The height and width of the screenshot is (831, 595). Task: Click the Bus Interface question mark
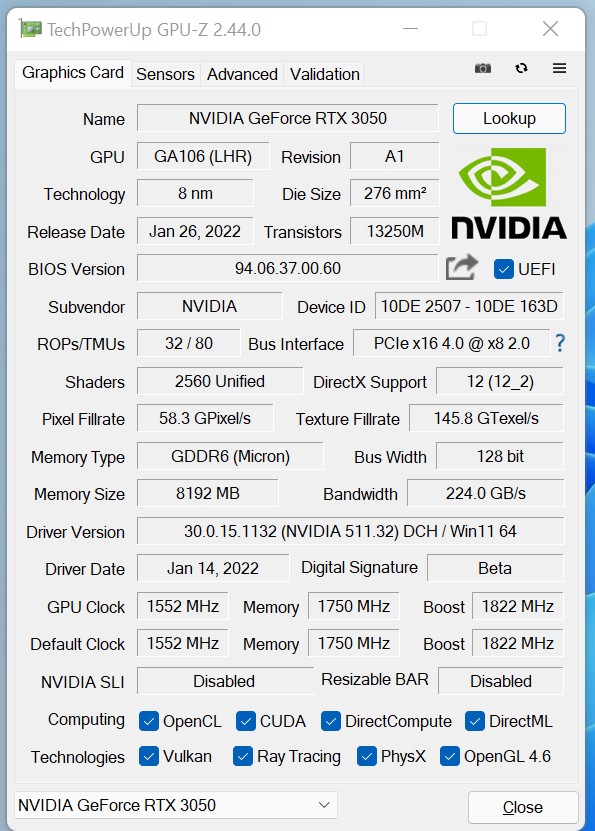pyautogui.click(x=560, y=343)
